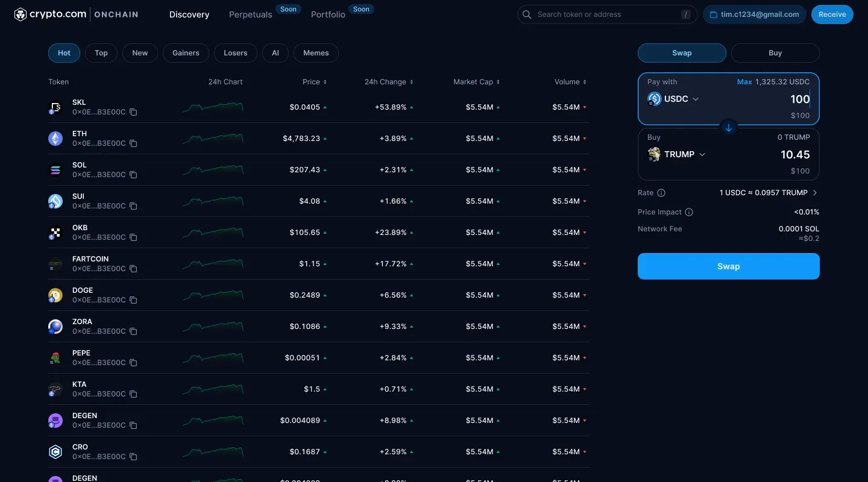The image size is (868, 482).
Task: Click the blue Swap button
Action: [x=728, y=266]
